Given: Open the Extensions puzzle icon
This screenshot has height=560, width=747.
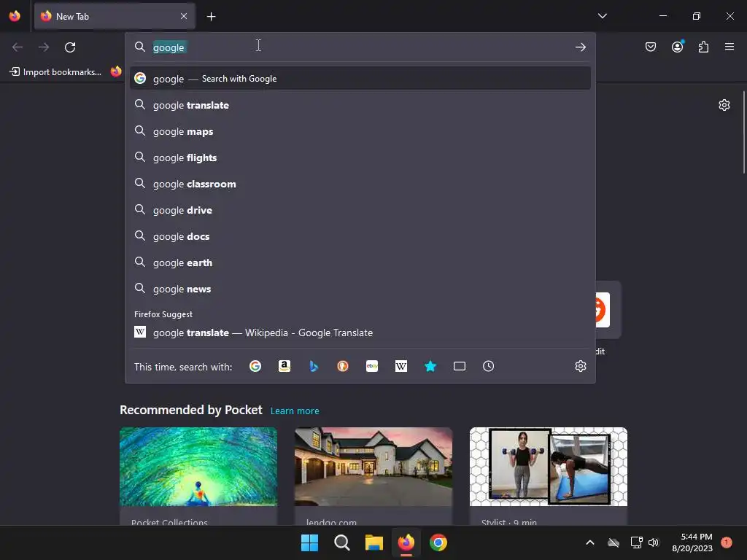Looking at the screenshot, I should pyautogui.click(x=703, y=47).
